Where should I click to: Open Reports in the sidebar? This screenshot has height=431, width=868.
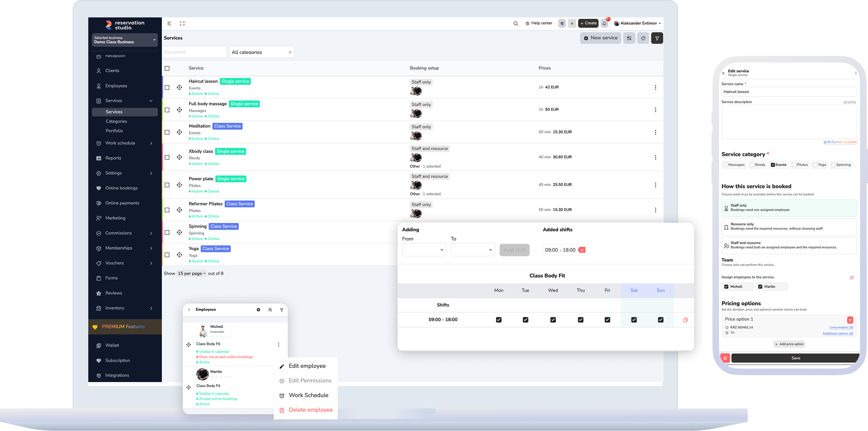click(113, 158)
